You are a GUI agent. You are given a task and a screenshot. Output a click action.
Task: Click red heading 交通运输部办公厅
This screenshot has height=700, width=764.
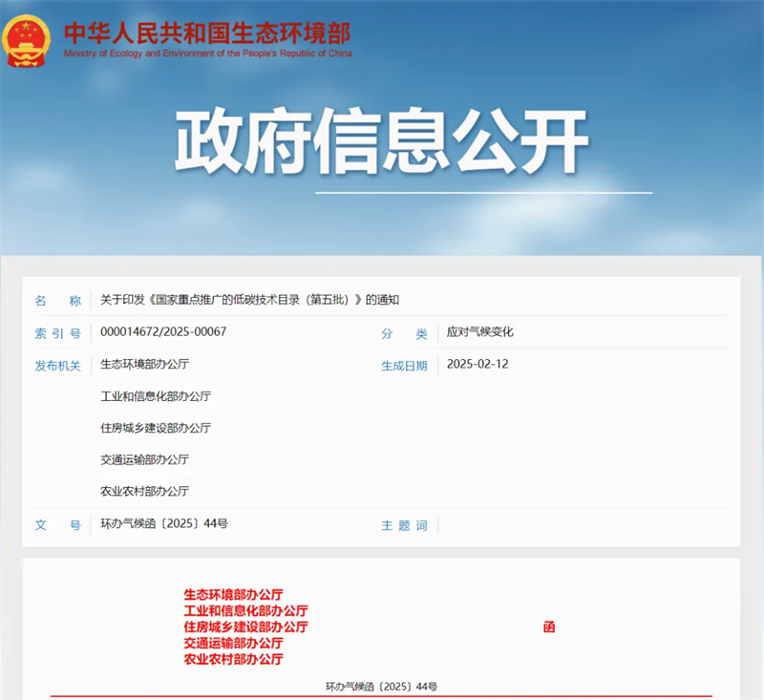pos(233,643)
